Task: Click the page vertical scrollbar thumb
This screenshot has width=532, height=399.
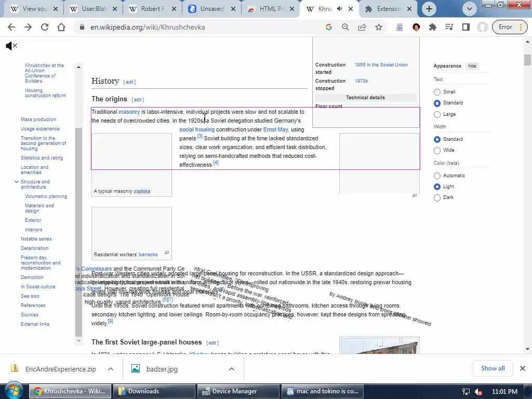Action: (527, 60)
